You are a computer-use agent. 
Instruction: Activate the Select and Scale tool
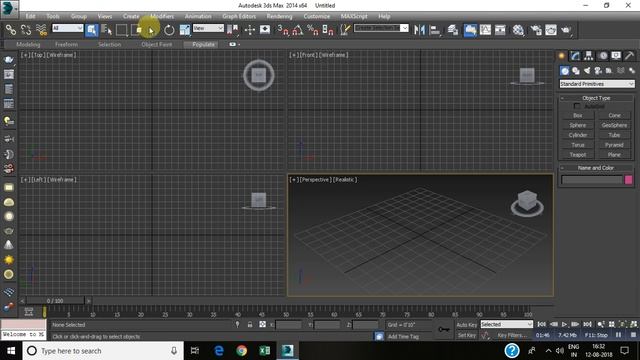click(x=184, y=30)
